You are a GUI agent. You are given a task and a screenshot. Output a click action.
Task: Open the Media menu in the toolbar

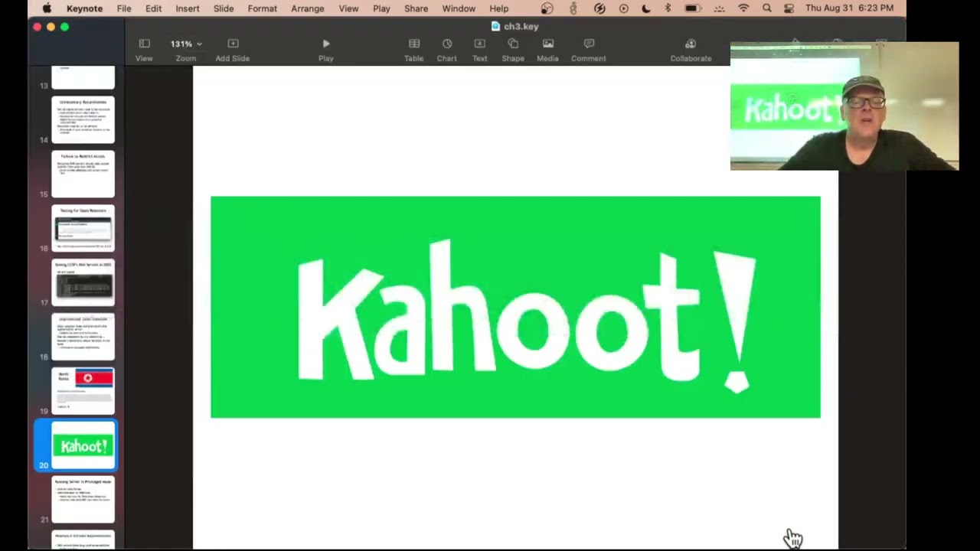(547, 50)
